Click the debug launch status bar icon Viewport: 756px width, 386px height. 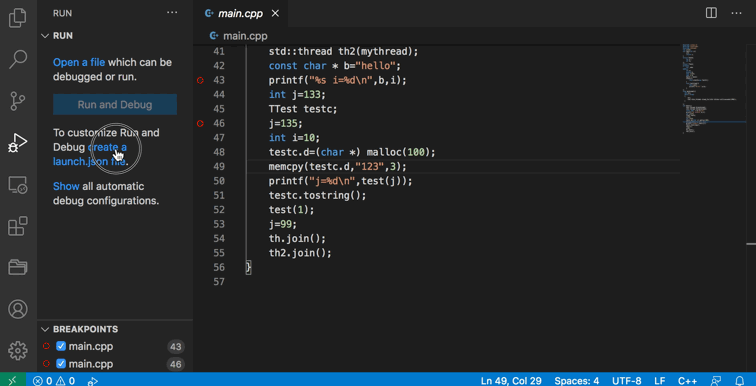pyautogui.click(x=93, y=381)
